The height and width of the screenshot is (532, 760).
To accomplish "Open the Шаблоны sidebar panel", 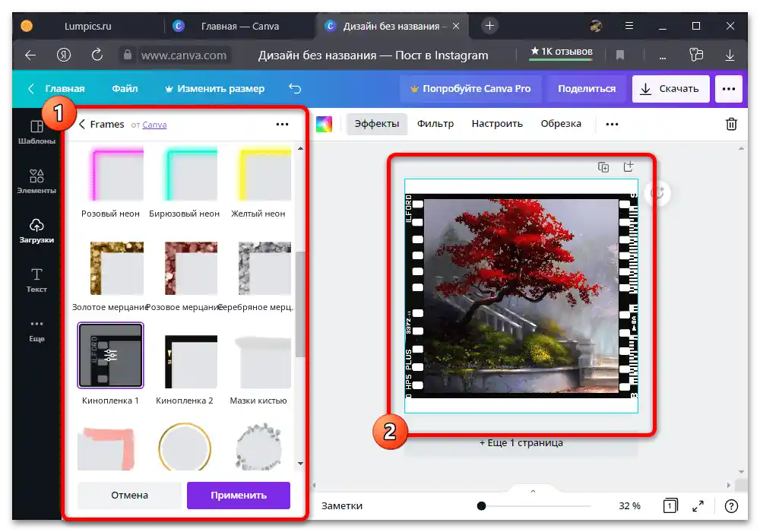I will (36, 132).
